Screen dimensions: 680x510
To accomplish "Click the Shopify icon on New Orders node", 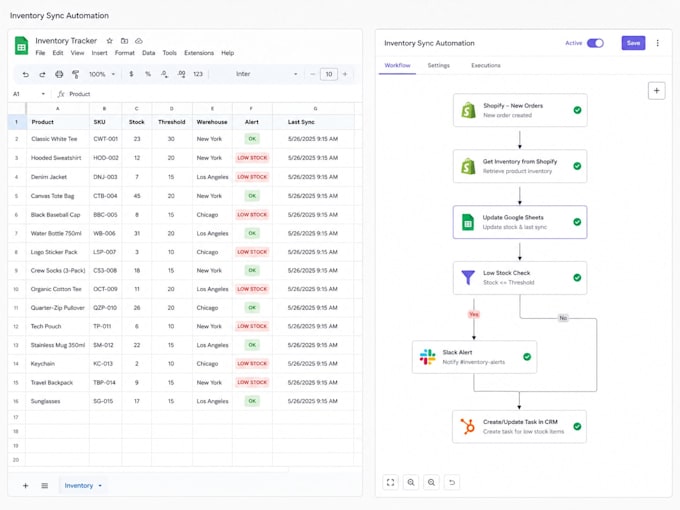I will [468, 110].
